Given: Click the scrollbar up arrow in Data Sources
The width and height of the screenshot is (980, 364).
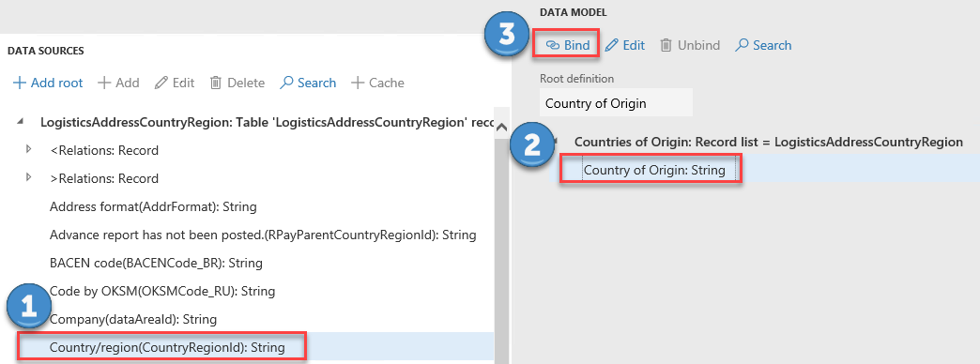Looking at the screenshot, I should pyautogui.click(x=500, y=128).
